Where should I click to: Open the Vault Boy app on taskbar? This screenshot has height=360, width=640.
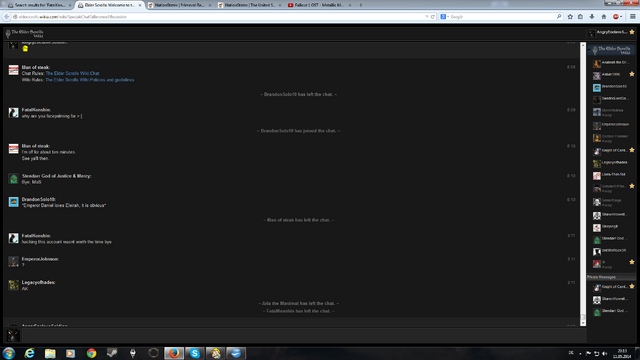[216, 353]
